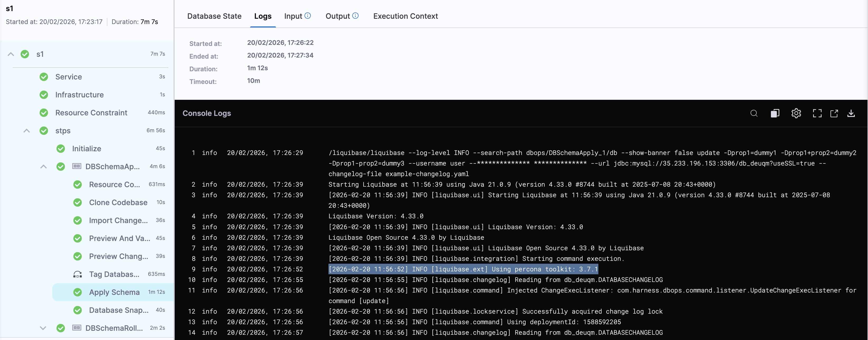The image size is (868, 340).
Task: Expand the DBSchemaRoll... step group
Action: tap(43, 328)
